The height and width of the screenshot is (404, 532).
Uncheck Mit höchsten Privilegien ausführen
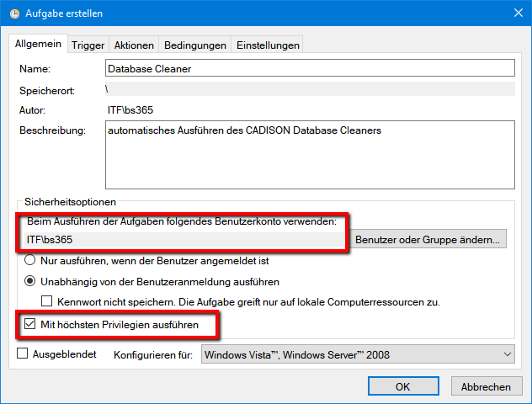tap(29, 324)
